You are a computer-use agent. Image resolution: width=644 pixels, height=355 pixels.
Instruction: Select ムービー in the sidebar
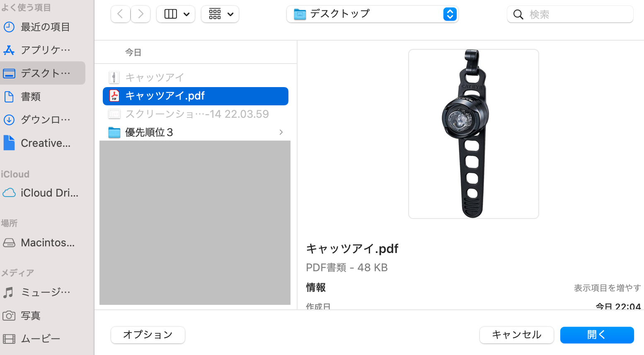43,339
